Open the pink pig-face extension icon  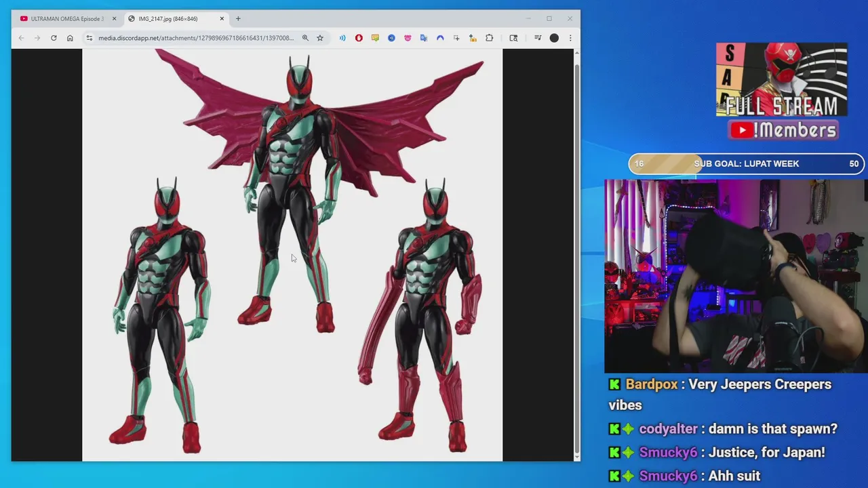pyautogui.click(x=408, y=38)
